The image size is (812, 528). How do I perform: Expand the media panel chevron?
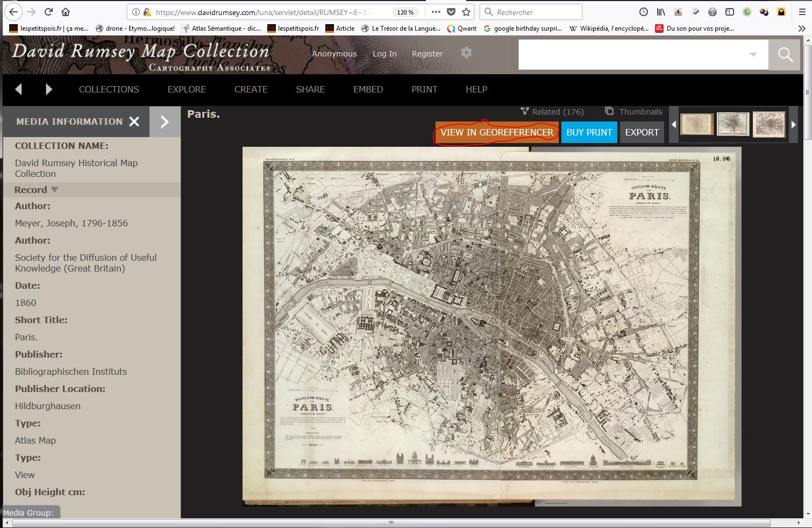click(x=165, y=122)
